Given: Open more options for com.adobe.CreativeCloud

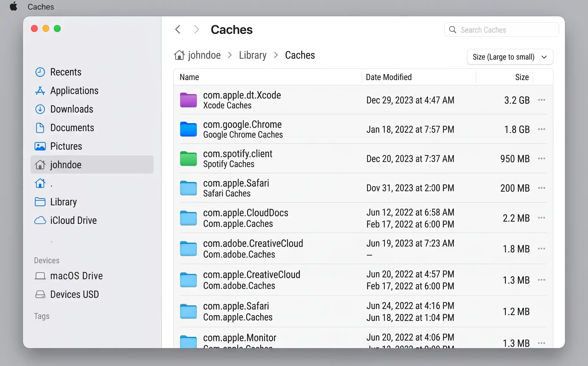Looking at the screenshot, I should tap(542, 249).
